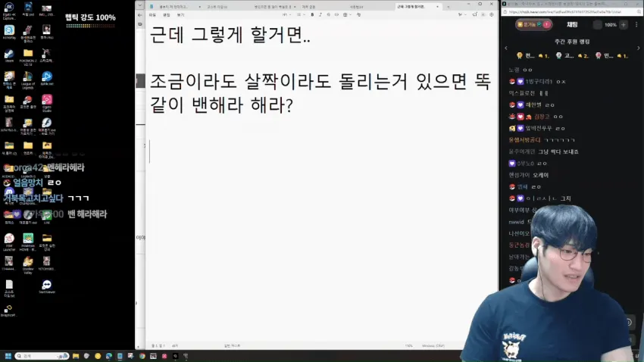Click the '주간 후원 랭킹' heading
Screen dimensions: 644x362
[572, 42]
